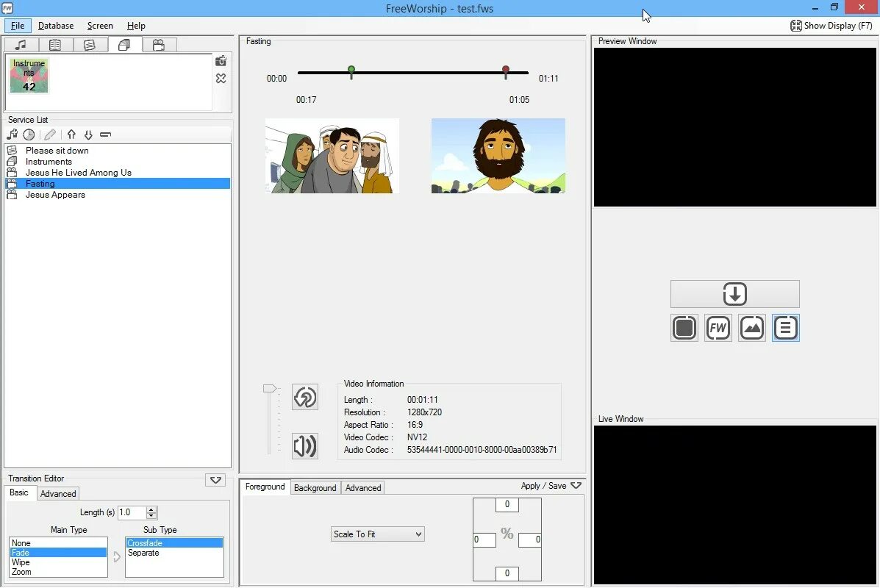
Task: Toggle the audio speaker mute icon
Action: 305,446
